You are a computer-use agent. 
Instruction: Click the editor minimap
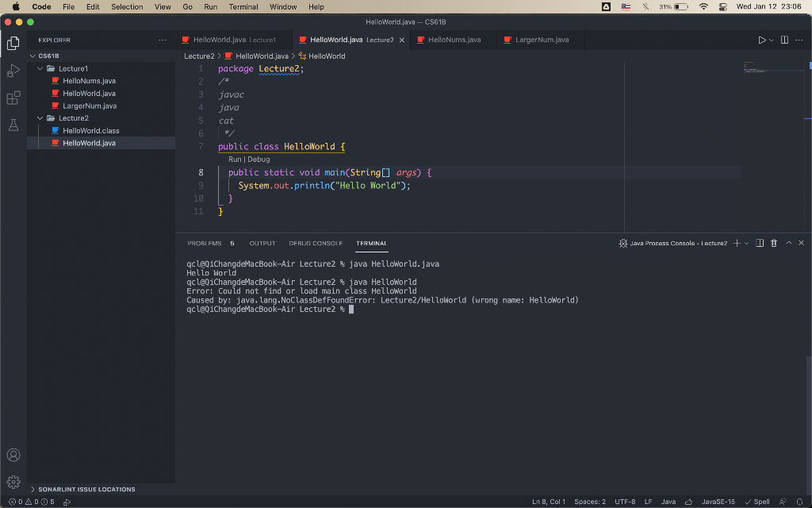tap(772, 148)
